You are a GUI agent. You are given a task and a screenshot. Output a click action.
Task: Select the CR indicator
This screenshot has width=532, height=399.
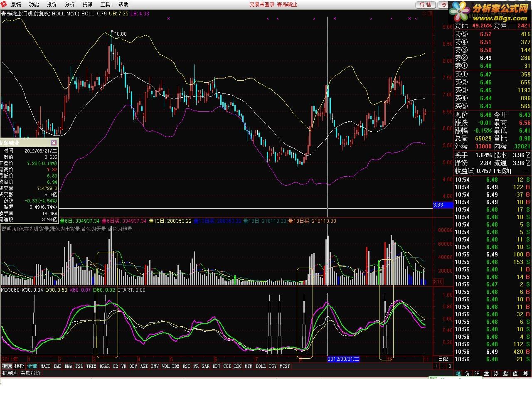pyautogui.click(x=116, y=366)
